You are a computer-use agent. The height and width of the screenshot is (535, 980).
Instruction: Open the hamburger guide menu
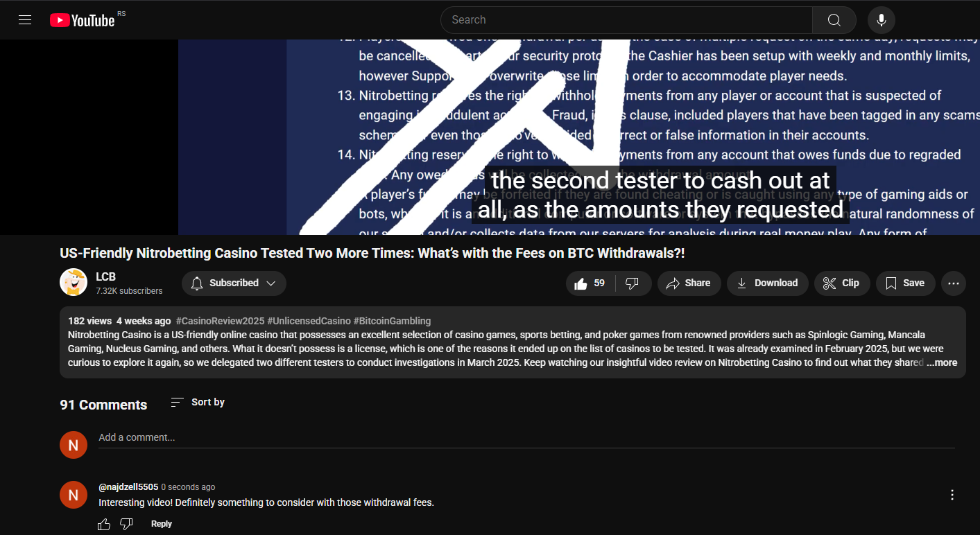pyautogui.click(x=25, y=20)
